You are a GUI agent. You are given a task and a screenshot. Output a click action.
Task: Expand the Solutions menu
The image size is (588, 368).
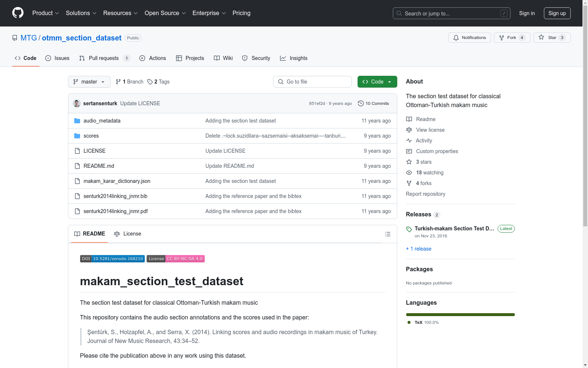(x=81, y=13)
